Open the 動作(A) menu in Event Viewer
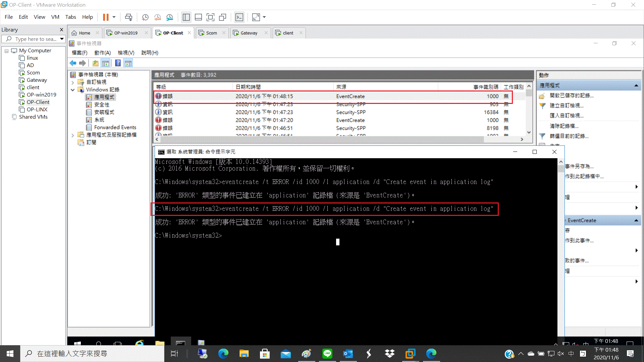 102,53
